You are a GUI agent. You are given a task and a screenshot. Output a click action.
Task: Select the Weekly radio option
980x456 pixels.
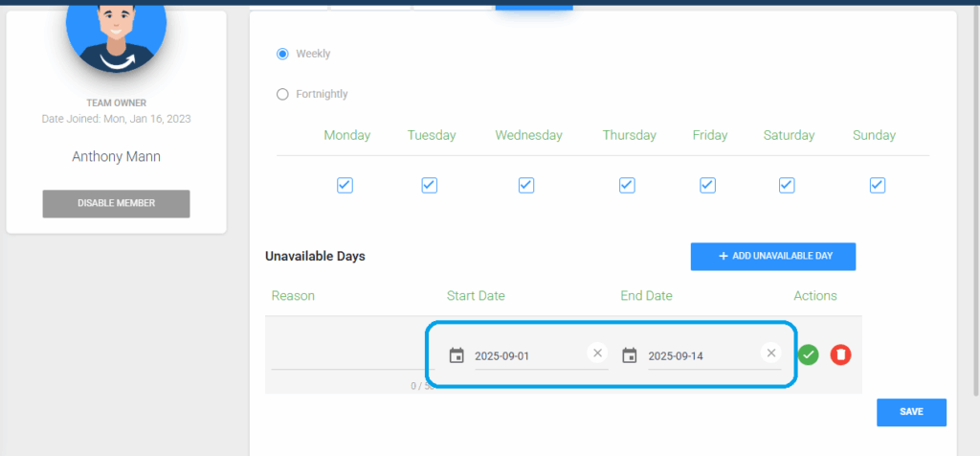282,54
